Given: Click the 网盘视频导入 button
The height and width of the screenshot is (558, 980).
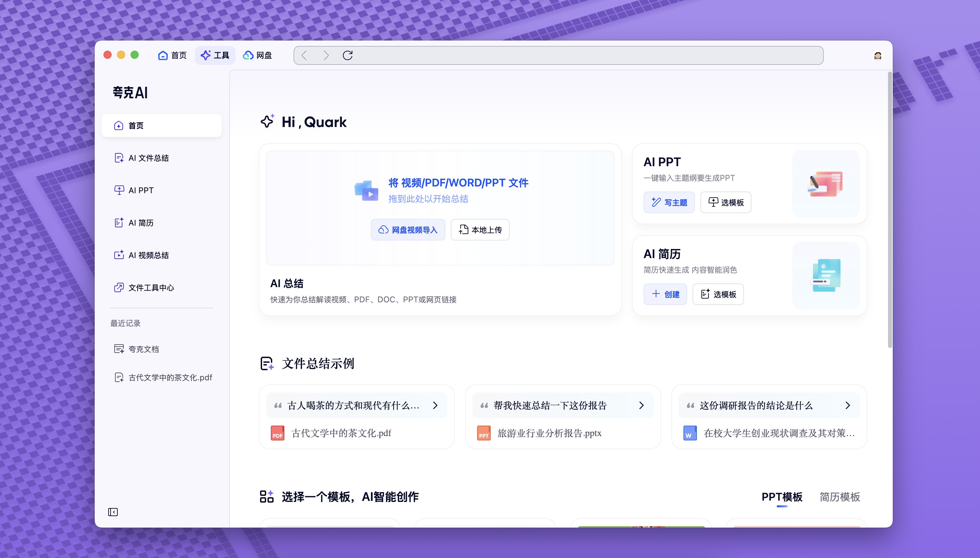Looking at the screenshot, I should click(408, 230).
